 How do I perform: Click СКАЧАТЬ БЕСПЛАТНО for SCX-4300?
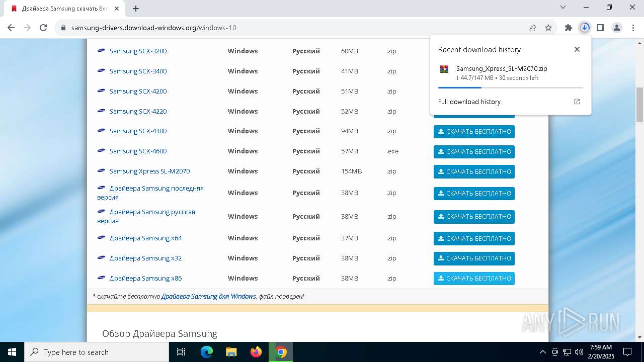(x=474, y=131)
